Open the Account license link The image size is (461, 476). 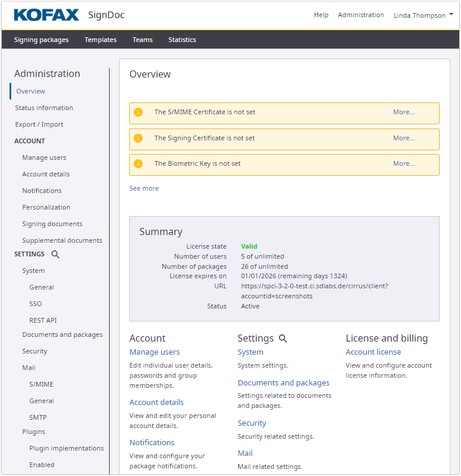[x=373, y=352]
